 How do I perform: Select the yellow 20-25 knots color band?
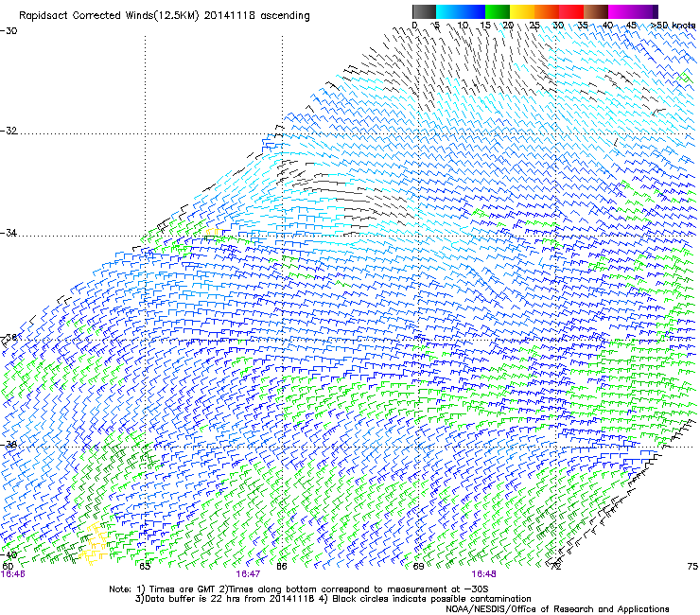522,11
